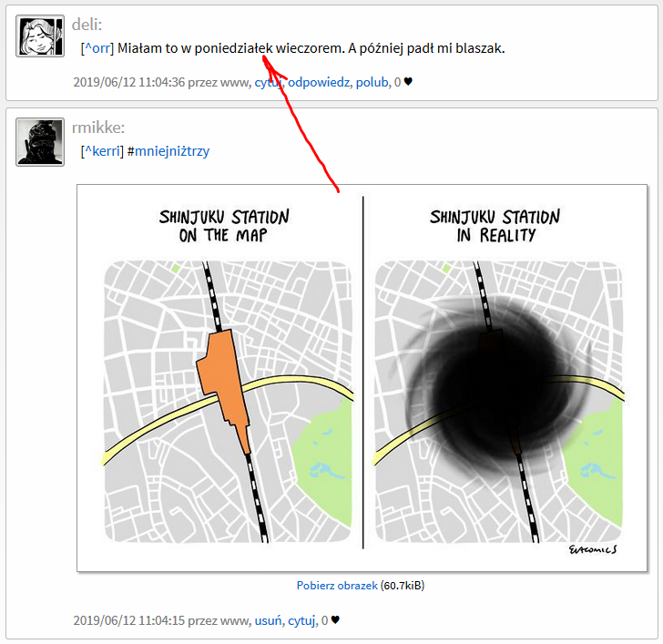Open the username rmikke profile

point(98,128)
